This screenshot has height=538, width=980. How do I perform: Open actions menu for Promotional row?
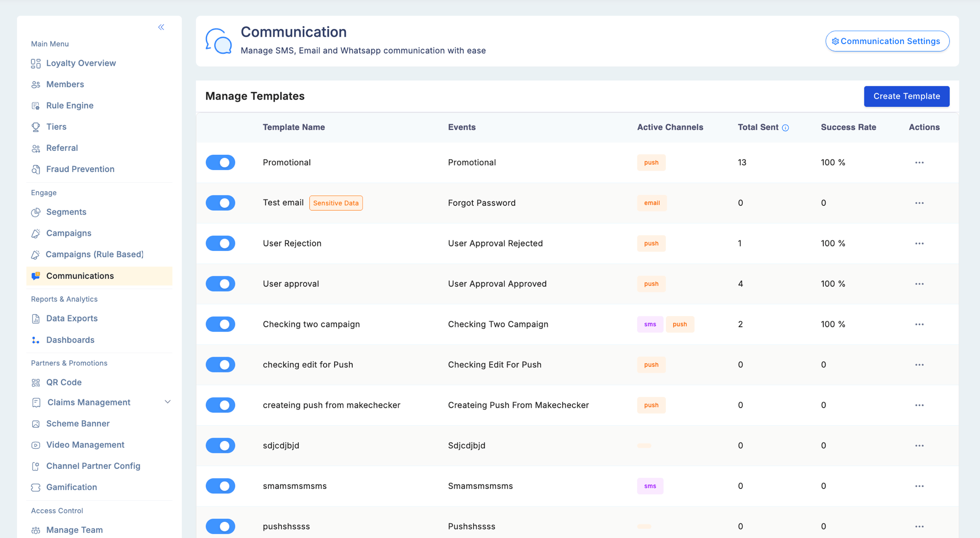919,163
